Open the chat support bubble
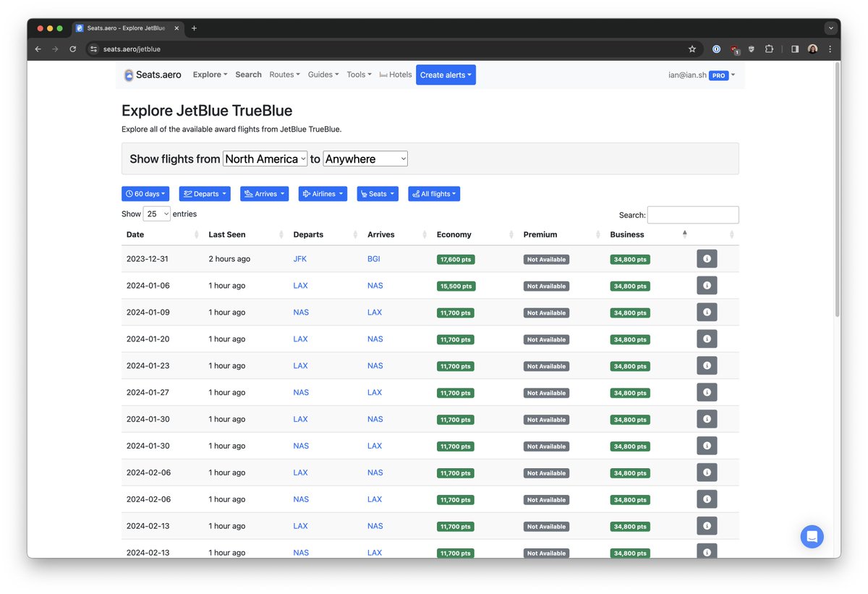 pos(812,537)
